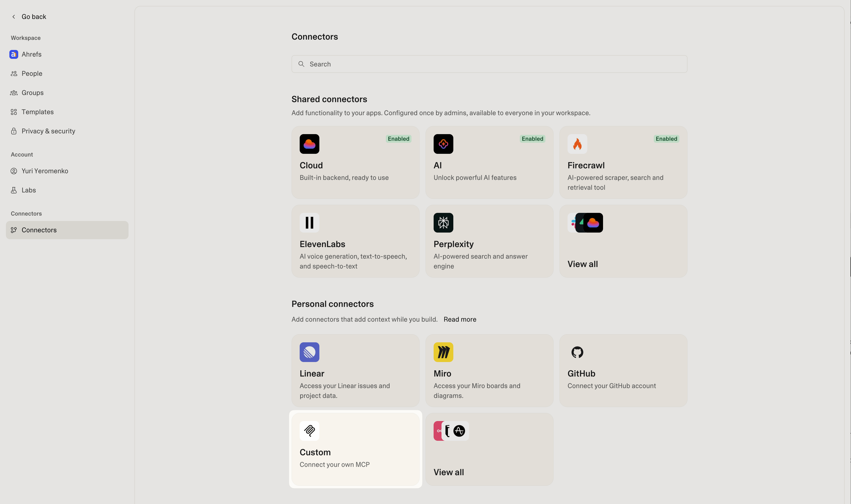The height and width of the screenshot is (504, 851).
Task: Click the Go back arrow icon
Action: (x=14, y=17)
